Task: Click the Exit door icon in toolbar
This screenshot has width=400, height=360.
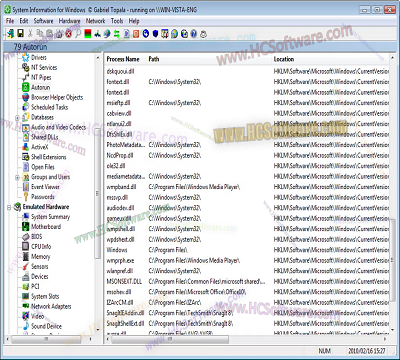Action: click(x=10, y=33)
